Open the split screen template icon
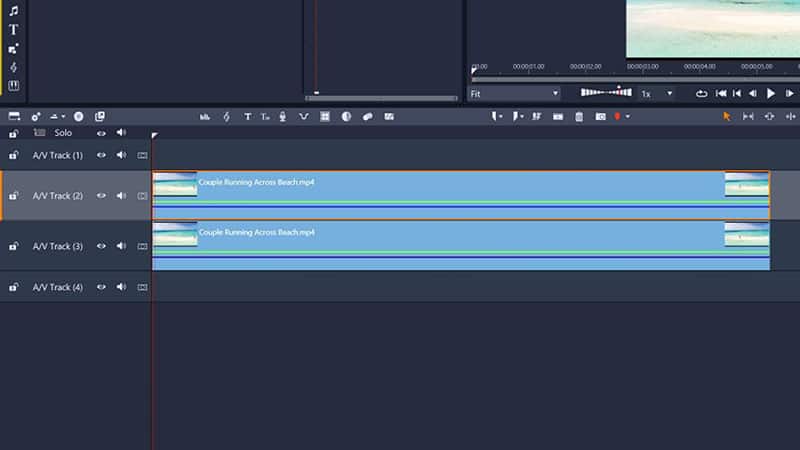The width and height of the screenshot is (800, 450). tap(389, 117)
